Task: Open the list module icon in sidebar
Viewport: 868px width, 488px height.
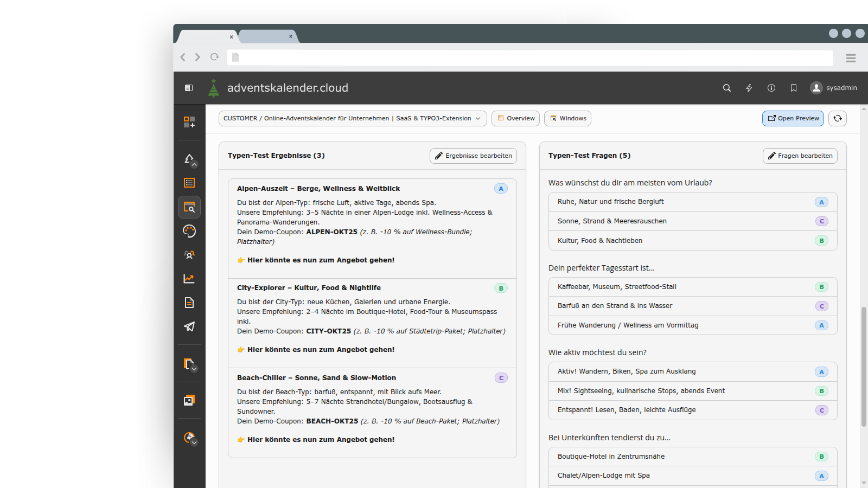Action: coord(189,183)
